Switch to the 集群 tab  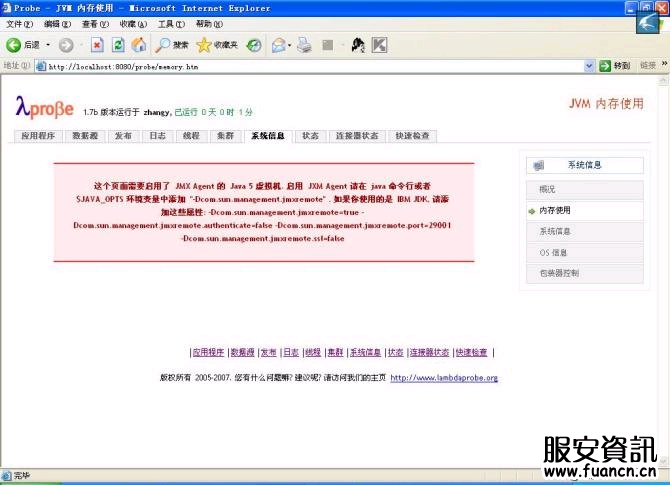(x=226, y=136)
